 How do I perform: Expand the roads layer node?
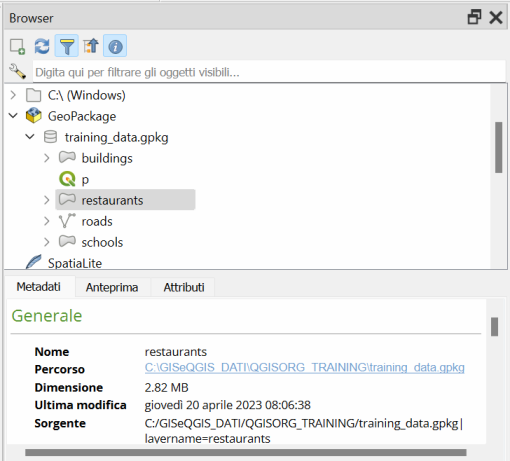pos(47,221)
